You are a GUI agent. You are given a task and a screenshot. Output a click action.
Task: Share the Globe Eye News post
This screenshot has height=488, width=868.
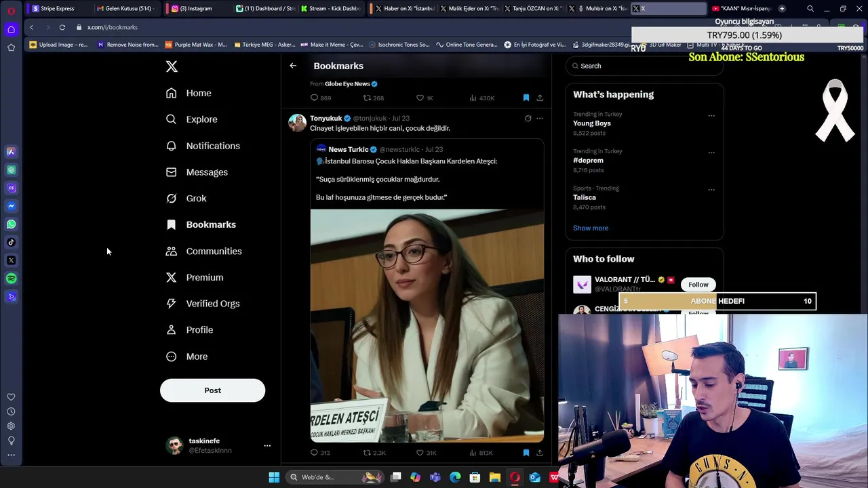point(540,98)
